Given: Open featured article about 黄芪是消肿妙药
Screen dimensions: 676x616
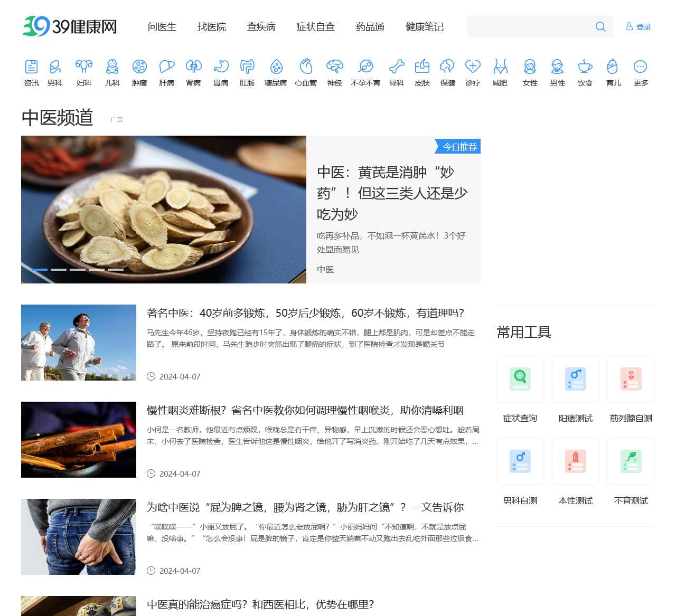Looking at the screenshot, I should 392,193.
